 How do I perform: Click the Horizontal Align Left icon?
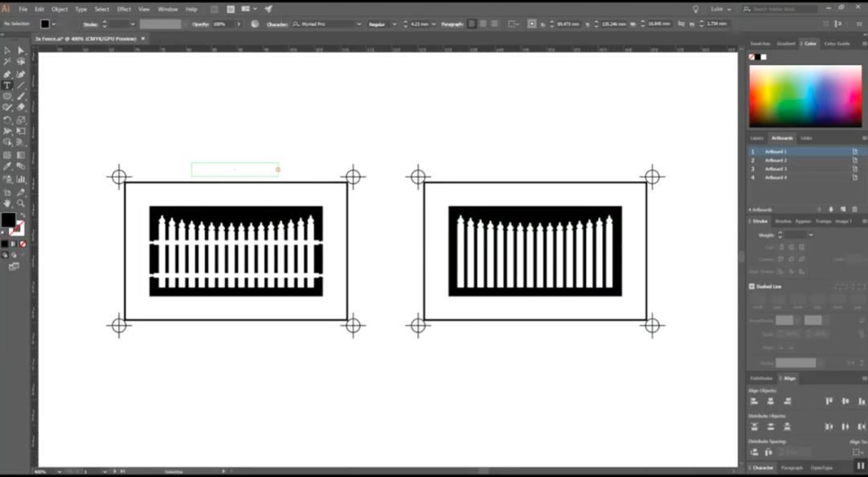click(x=753, y=402)
